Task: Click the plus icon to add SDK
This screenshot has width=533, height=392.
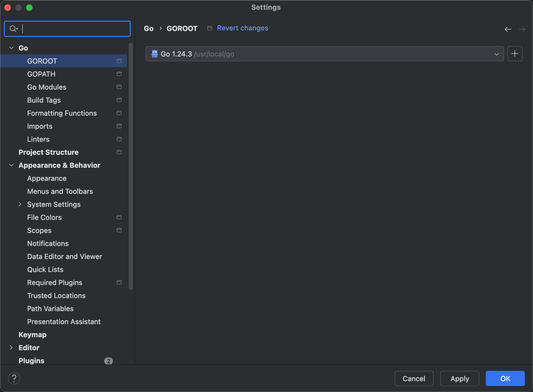Action: (x=515, y=54)
